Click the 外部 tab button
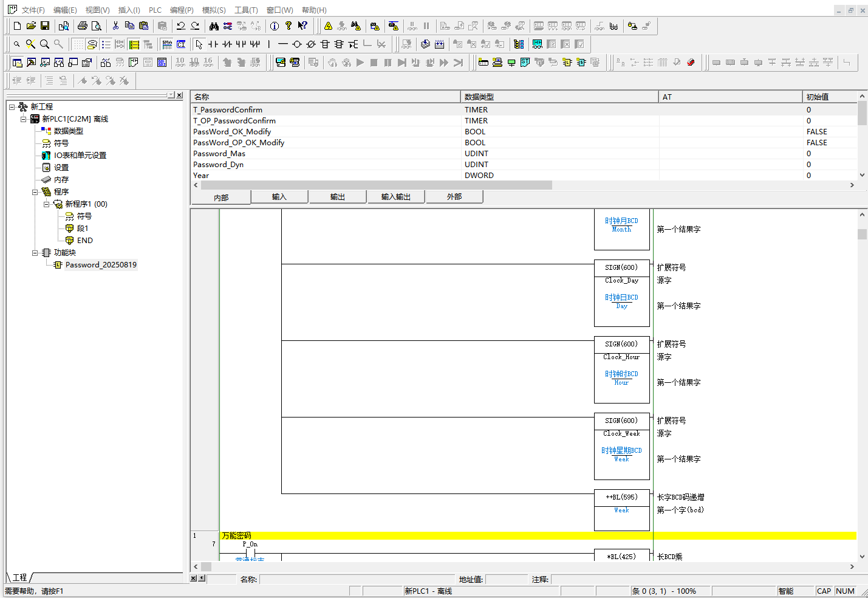The width and height of the screenshot is (868, 598). click(x=454, y=197)
